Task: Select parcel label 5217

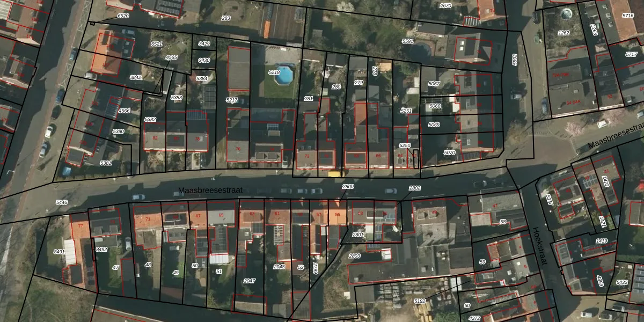Action: (x=232, y=100)
